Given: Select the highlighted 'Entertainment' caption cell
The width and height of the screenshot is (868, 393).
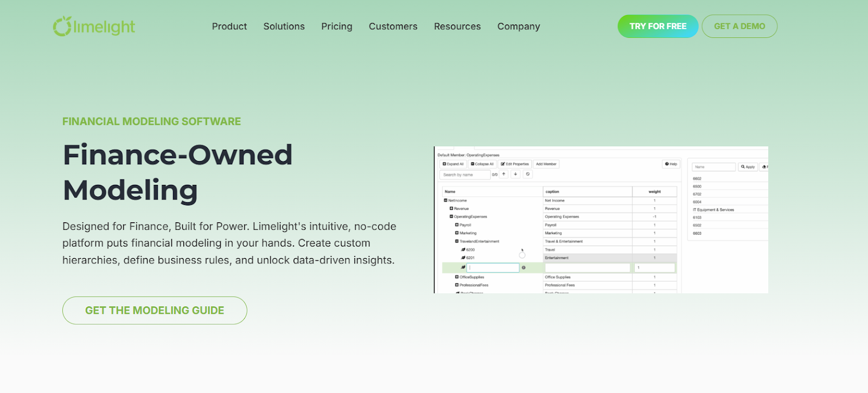Looking at the screenshot, I should click(x=588, y=258).
